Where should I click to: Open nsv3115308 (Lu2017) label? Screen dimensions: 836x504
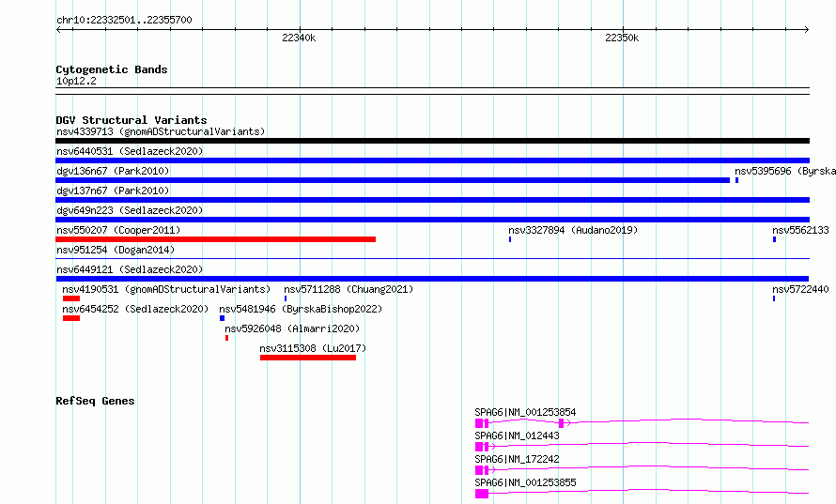click(x=313, y=348)
